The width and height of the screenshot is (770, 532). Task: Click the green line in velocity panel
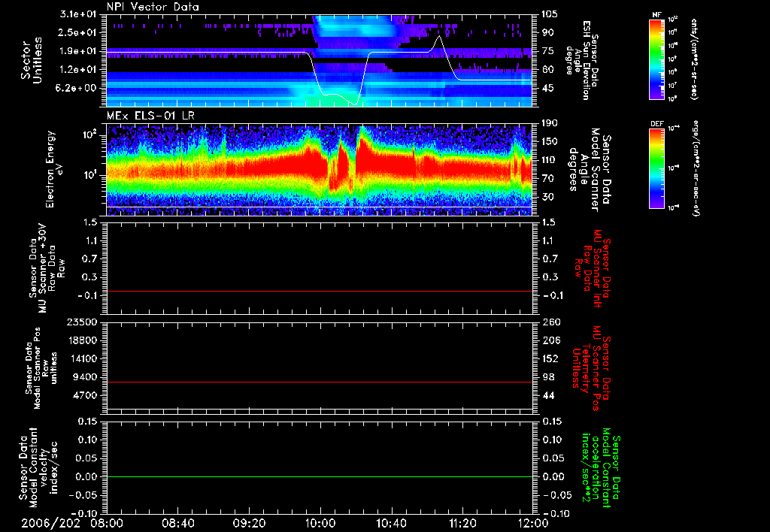[x=319, y=476]
